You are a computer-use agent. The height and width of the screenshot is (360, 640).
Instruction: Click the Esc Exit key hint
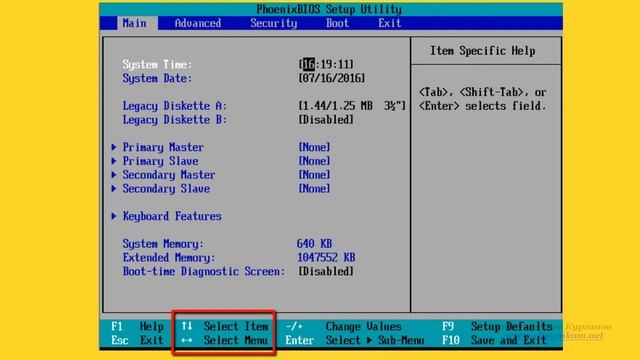coord(137,340)
